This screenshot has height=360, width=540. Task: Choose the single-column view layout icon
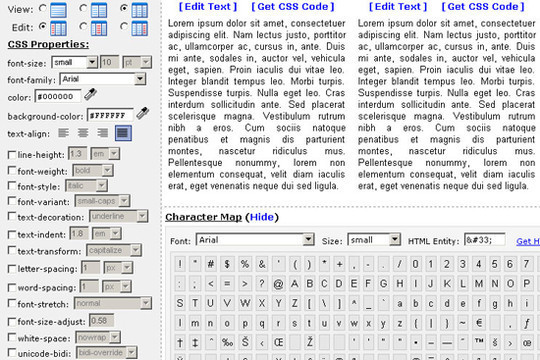[58, 10]
